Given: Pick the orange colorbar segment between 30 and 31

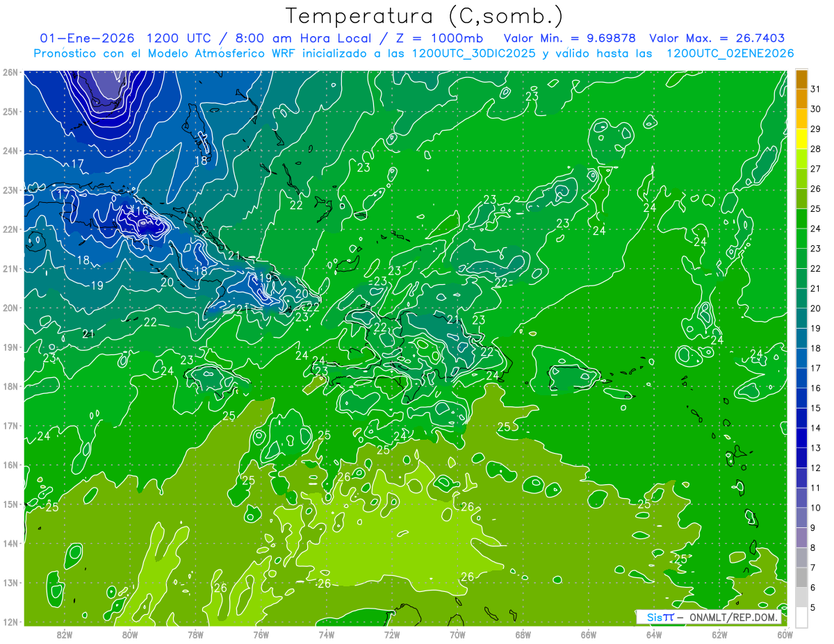Looking at the screenshot, I should pos(801,99).
